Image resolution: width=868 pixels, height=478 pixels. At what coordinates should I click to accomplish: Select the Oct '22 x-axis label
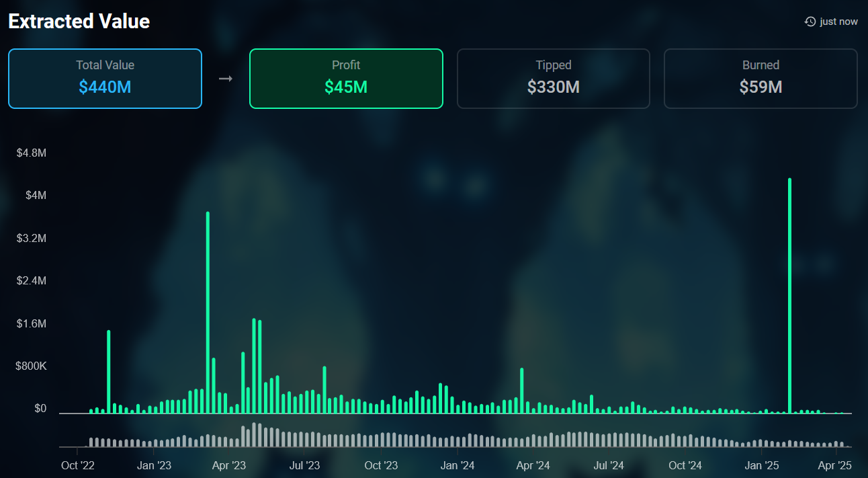78,465
